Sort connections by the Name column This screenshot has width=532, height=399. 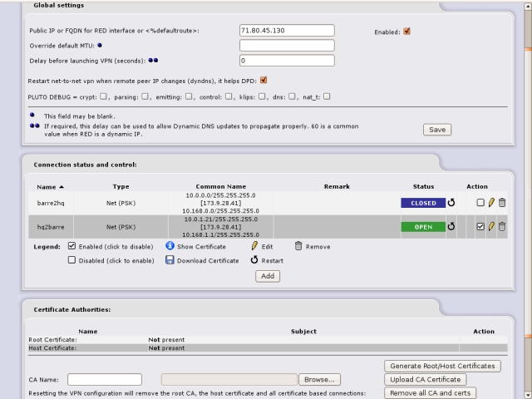tap(50, 186)
